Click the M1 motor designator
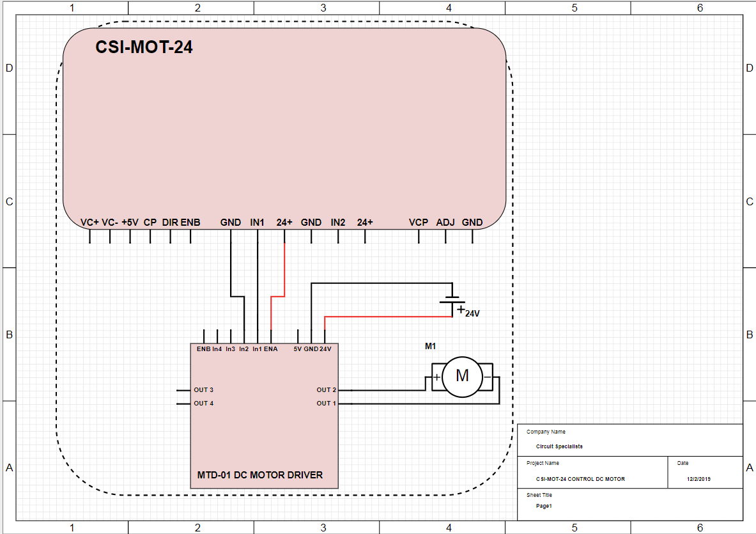Image resolution: width=756 pixels, height=534 pixels. click(x=431, y=347)
